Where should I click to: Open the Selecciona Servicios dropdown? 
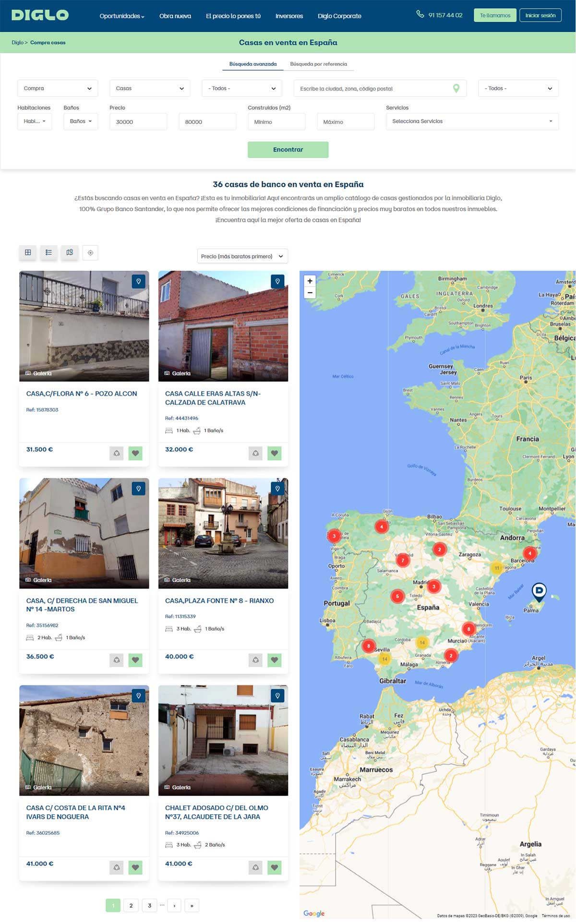(x=472, y=121)
